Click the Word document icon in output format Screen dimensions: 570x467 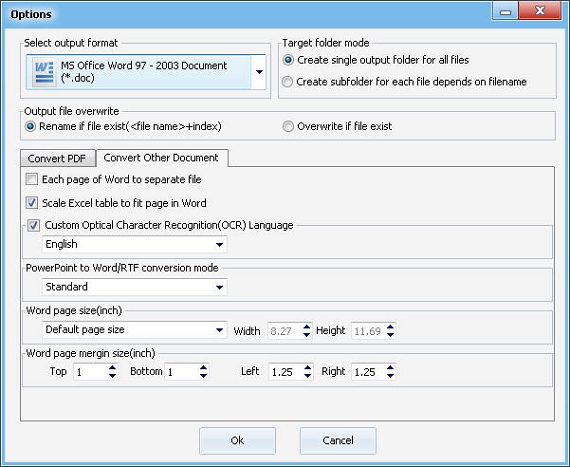point(44,72)
